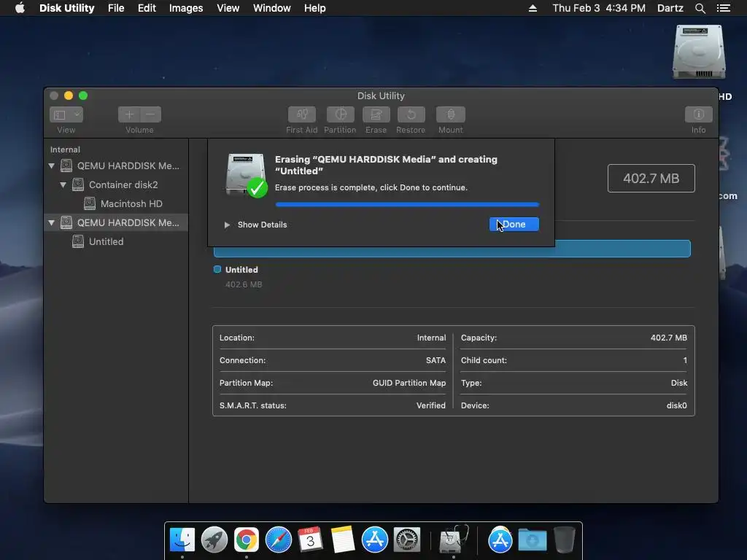Click the disk icon with green checkmark
This screenshot has height=560, width=747.
[246, 175]
